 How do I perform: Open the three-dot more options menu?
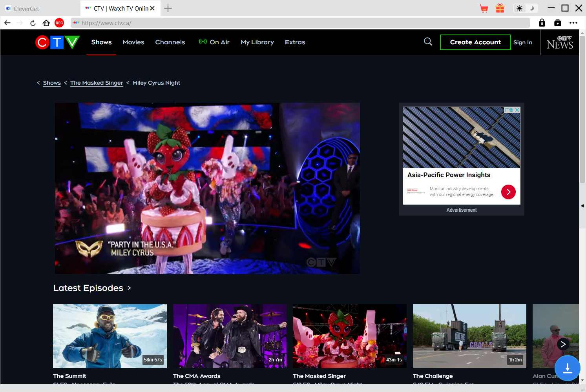point(573,23)
